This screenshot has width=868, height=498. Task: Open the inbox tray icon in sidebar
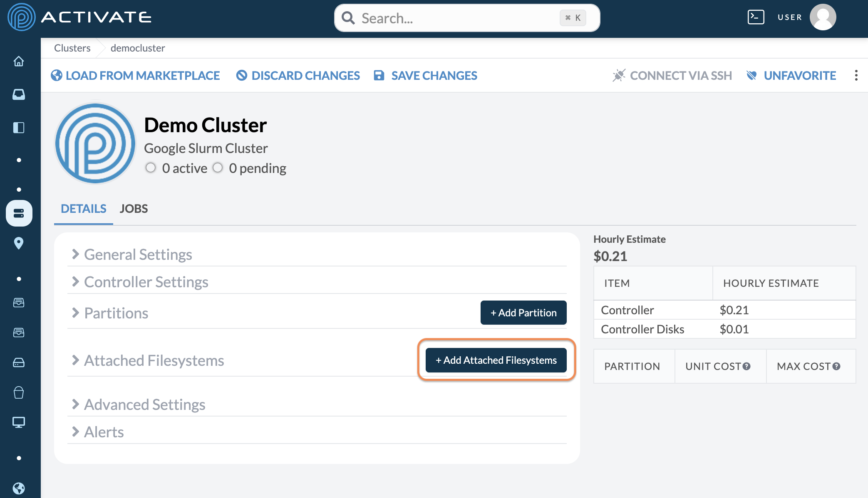pyautogui.click(x=19, y=95)
